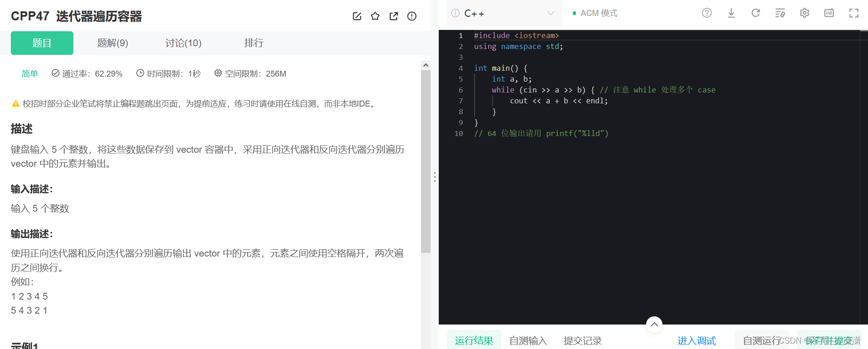Open share/external link icon in header
Viewport: 868px width, 349px height.
coord(394,16)
